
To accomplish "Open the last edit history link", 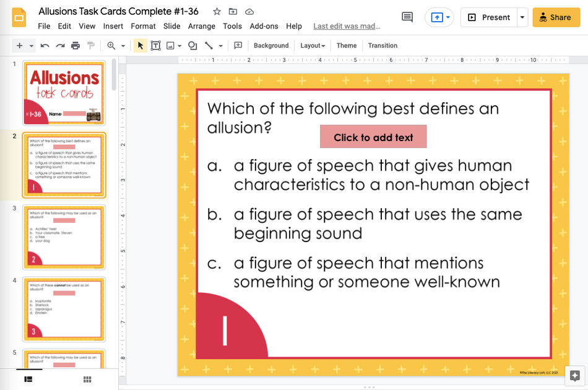I will pos(347,26).
